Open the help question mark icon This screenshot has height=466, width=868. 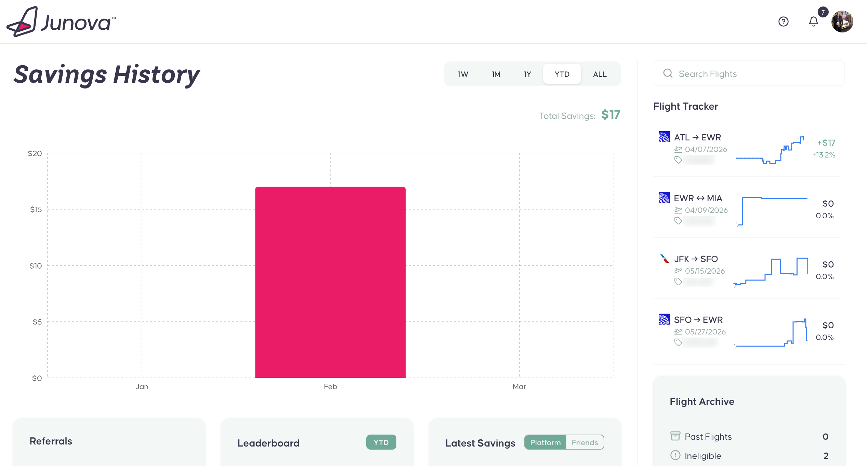[x=783, y=22]
